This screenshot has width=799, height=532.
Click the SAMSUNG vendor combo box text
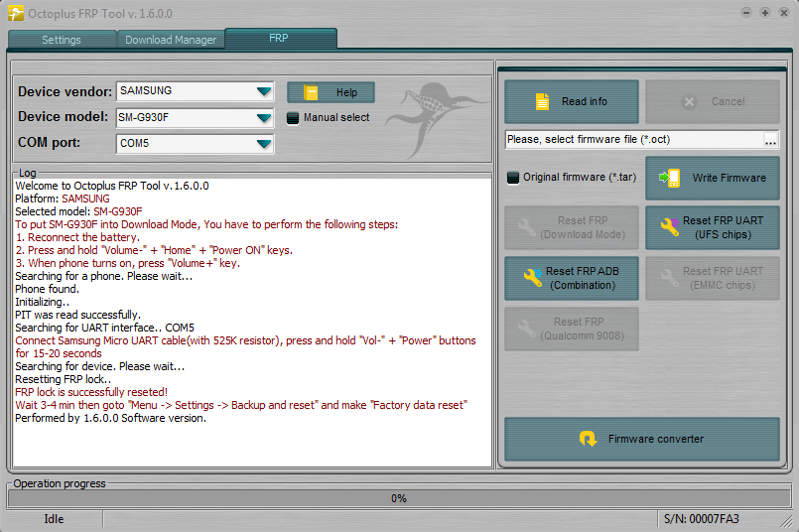(146, 90)
